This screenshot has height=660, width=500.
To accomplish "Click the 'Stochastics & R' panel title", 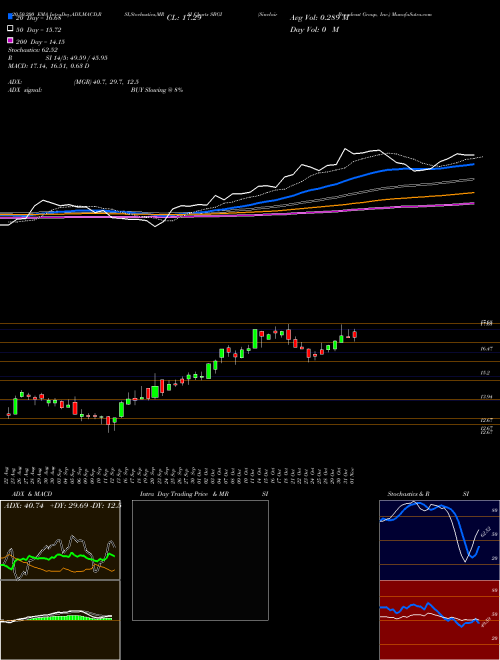I will 409,494.
